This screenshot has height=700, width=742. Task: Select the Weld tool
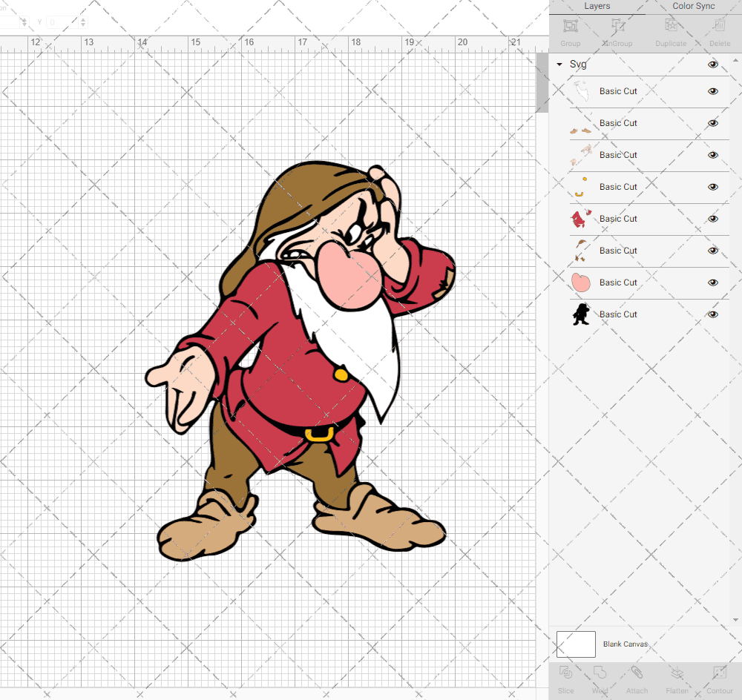pos(600,673)
